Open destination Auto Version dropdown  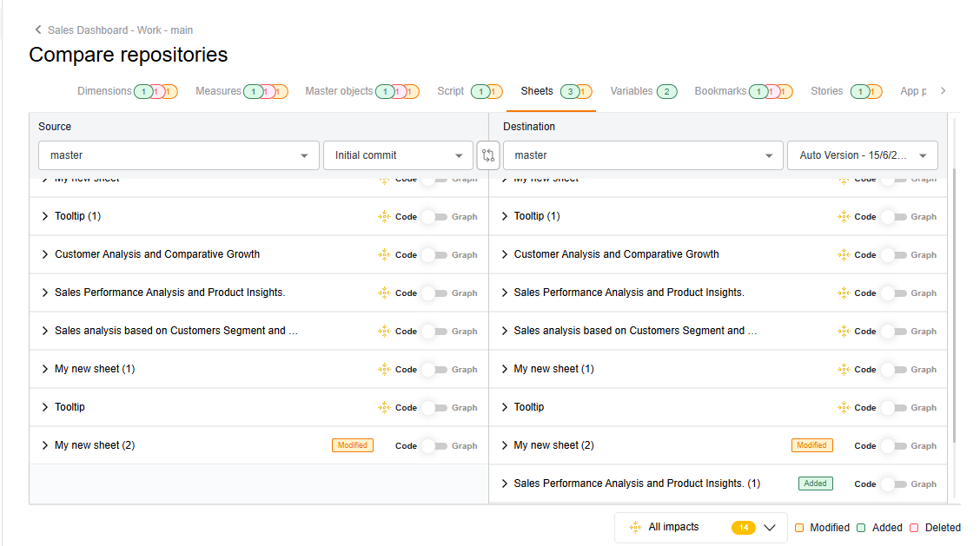click(x=862, y=155)
